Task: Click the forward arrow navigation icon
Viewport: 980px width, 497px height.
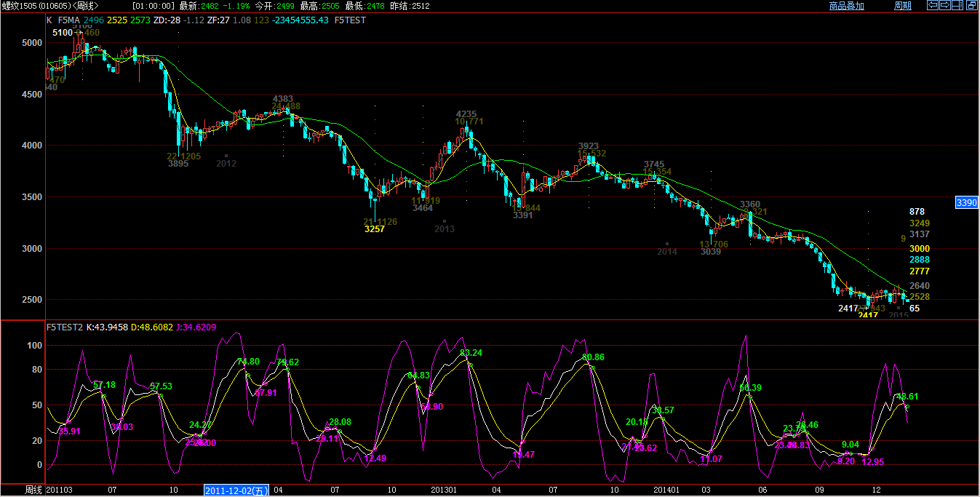Action: tap(945, 6)
